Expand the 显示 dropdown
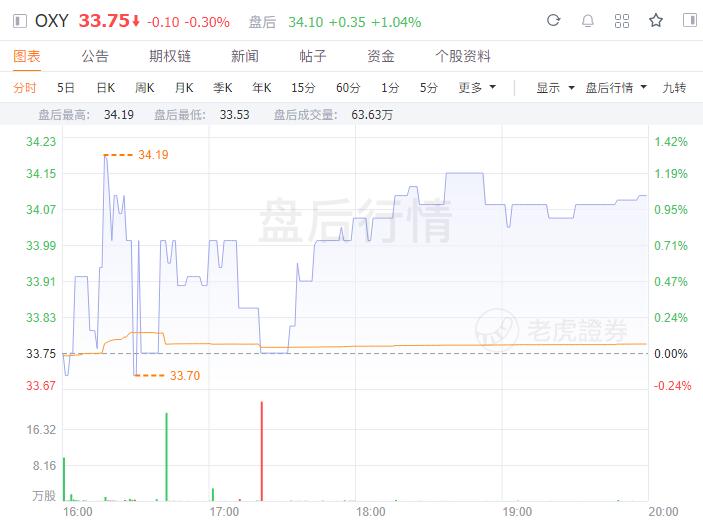Screen dimensions: 703x528 point(555,87)
